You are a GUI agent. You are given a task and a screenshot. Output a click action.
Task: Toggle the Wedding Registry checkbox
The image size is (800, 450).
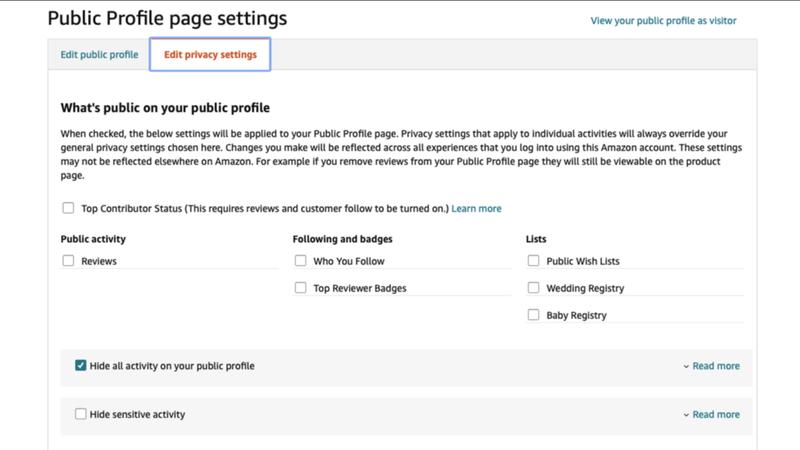coord(533,288)
